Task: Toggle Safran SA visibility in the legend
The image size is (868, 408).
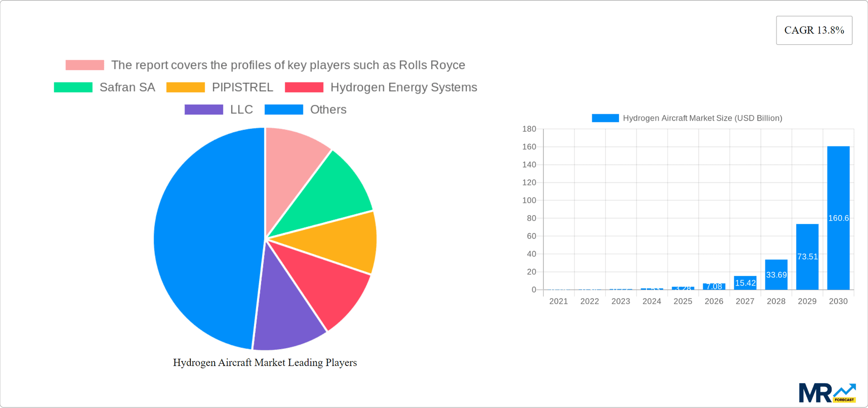Action: pos(127,87)
